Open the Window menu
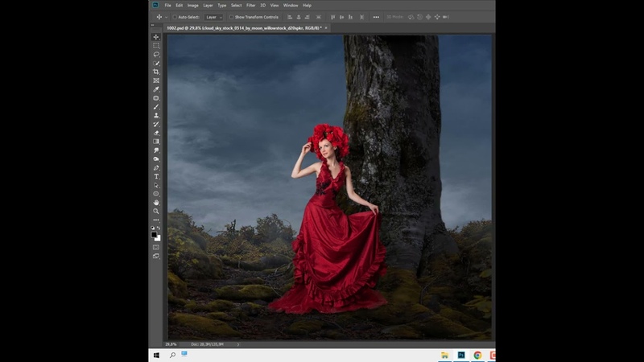Screen dimensions: 644x362 290,6
